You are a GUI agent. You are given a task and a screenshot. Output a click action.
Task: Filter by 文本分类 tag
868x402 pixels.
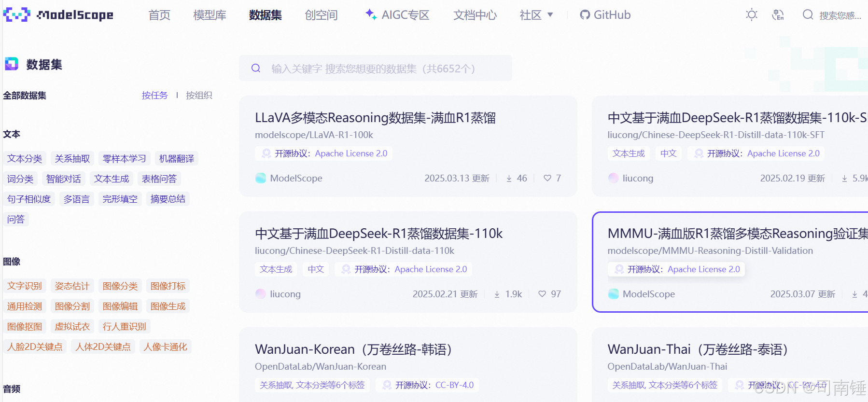(25, 159)
